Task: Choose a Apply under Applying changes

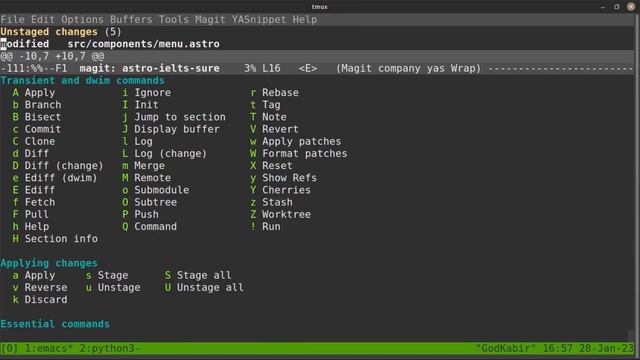Action: [33, 276]
